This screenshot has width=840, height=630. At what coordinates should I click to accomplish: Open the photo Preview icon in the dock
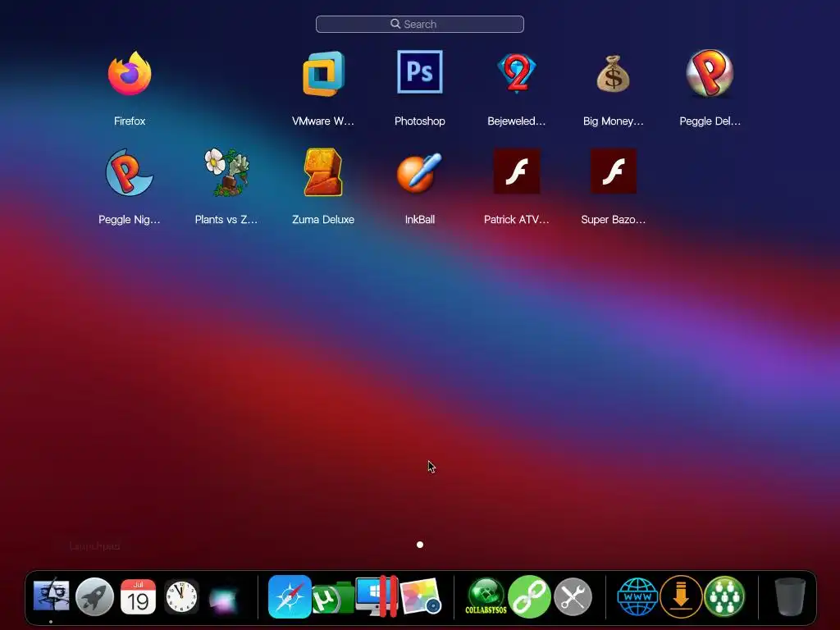[421, 596]
